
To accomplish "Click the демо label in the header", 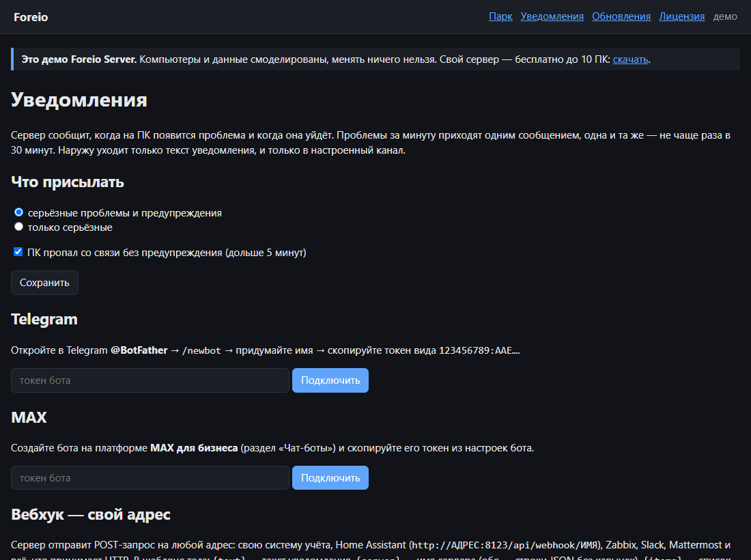I will pos(724,17).
